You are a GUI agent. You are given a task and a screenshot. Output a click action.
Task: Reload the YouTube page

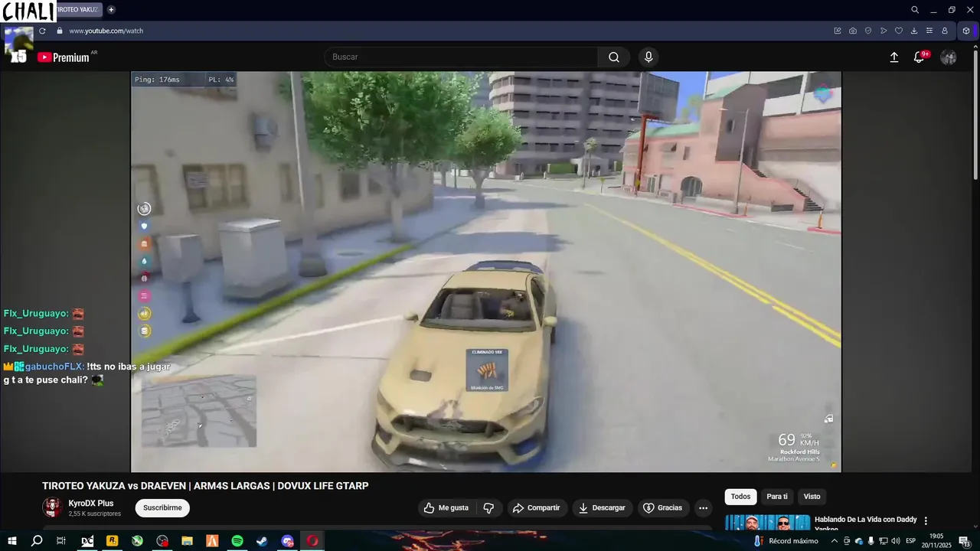42,31
